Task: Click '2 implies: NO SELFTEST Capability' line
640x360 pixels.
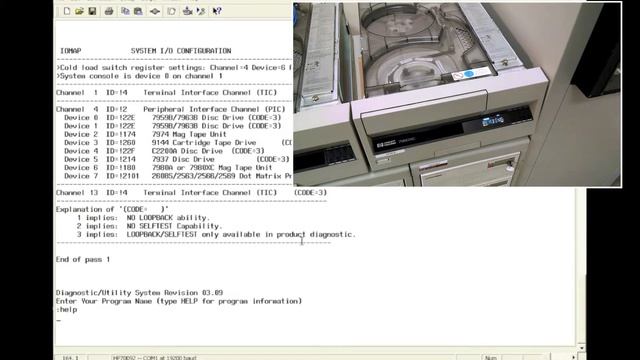Action: pos(149,226)
